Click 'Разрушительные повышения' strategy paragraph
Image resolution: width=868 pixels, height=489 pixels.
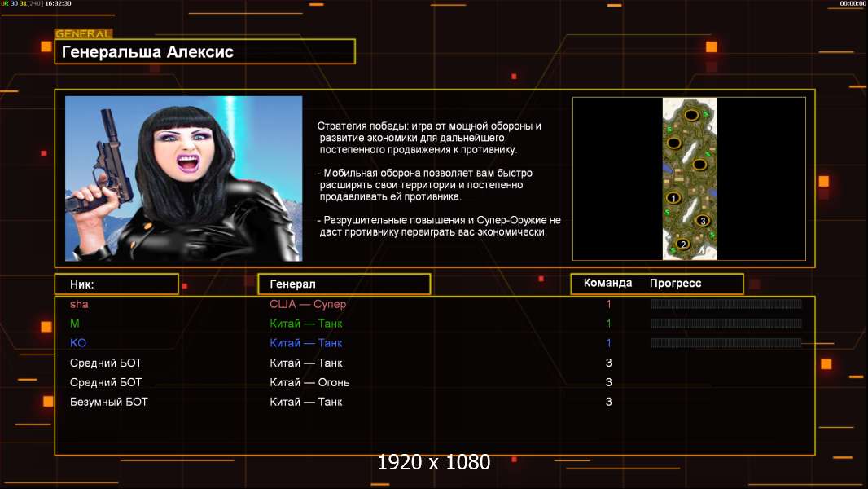click(439, 226)
